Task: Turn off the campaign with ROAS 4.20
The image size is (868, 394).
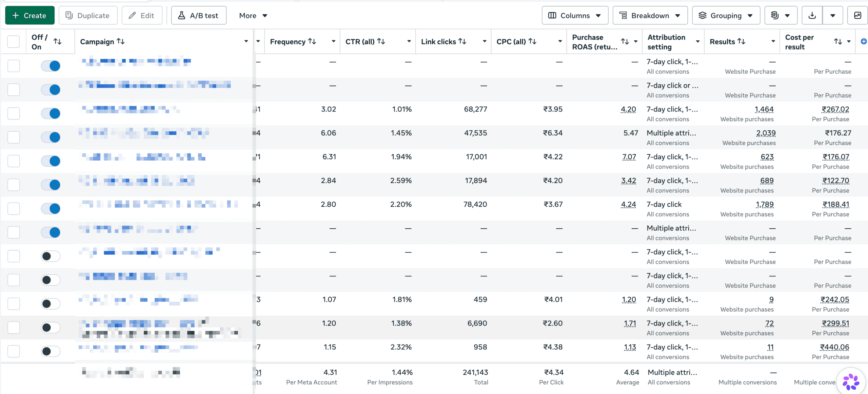Action: coord(51,113)
